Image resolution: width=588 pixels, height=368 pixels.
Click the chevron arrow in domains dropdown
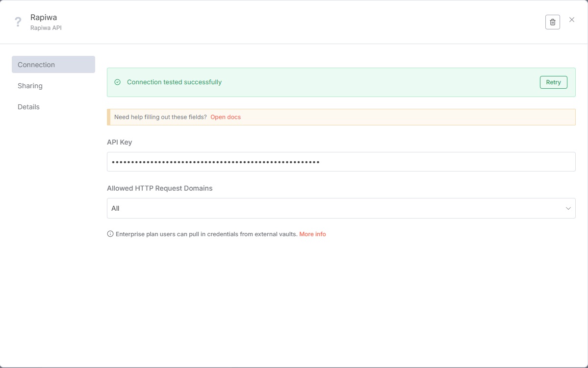click(x=568, y=208)
